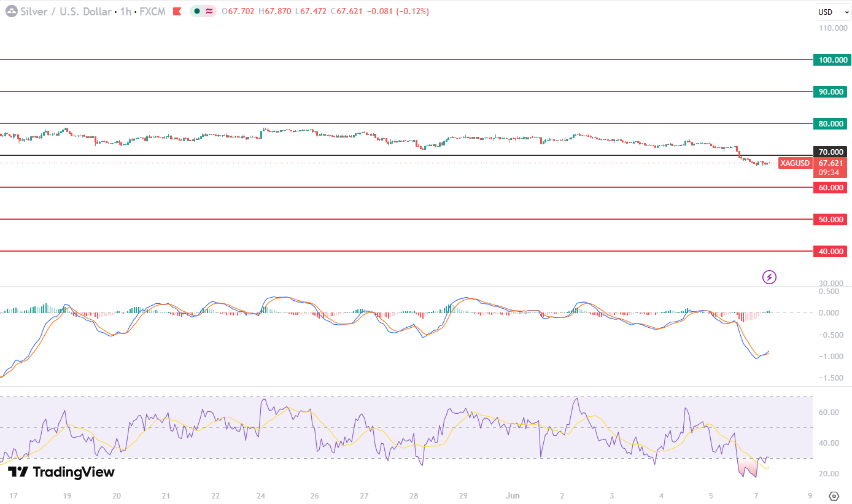This screenshot has width=852, height=504.
Task: Select the 40.000 red price line label
Action: (x=830, y=251)
